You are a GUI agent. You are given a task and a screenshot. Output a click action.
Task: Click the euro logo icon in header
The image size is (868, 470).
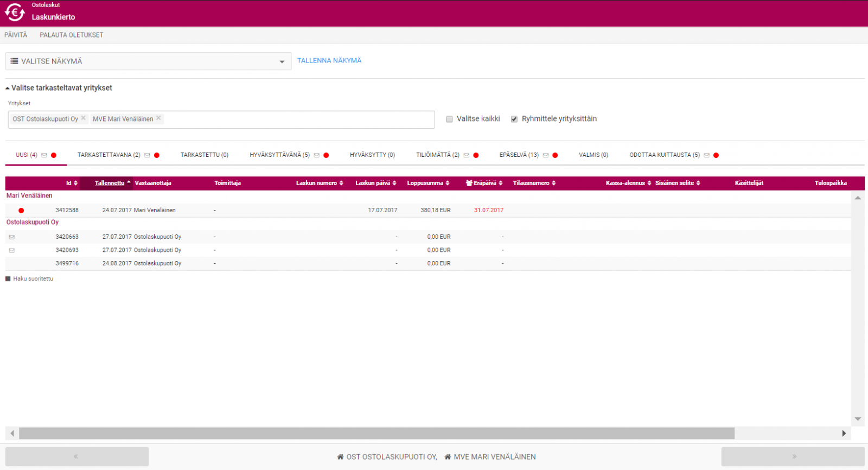(15, 12)
